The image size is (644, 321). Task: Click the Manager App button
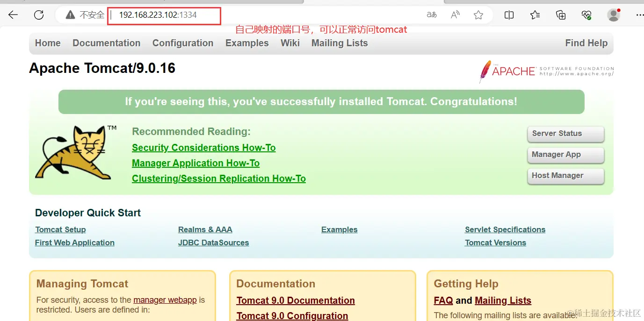tap(565, 155)
